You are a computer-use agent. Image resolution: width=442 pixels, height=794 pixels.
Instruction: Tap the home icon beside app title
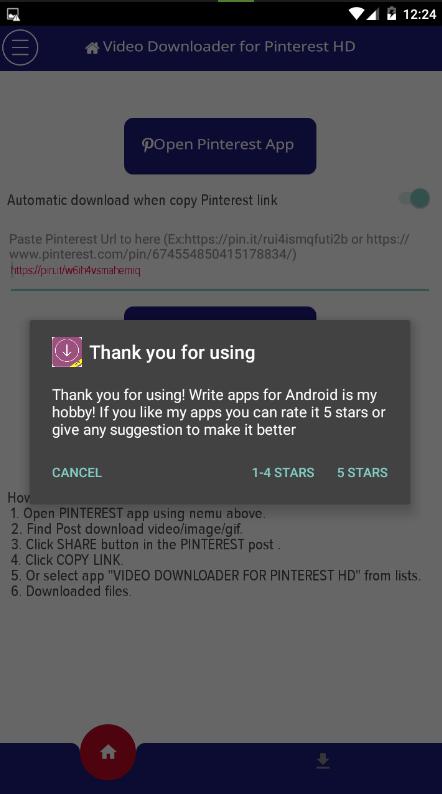92,48
